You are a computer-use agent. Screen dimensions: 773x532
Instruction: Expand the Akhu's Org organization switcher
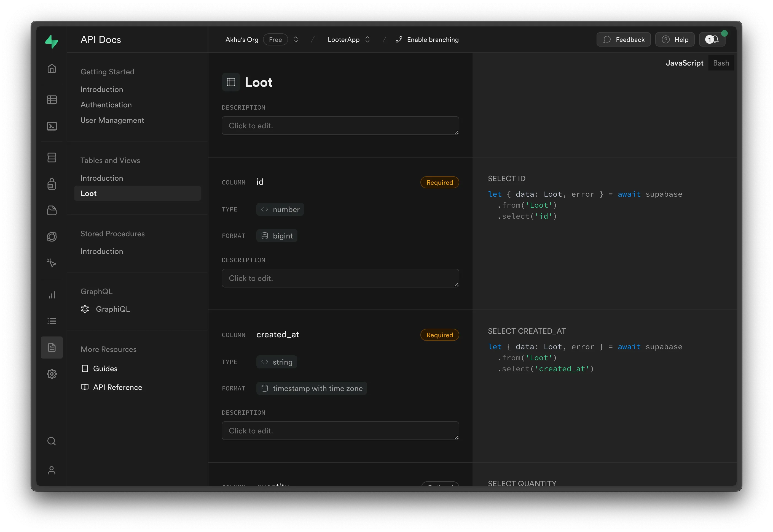pyautogui.click(x=296, y=40)
